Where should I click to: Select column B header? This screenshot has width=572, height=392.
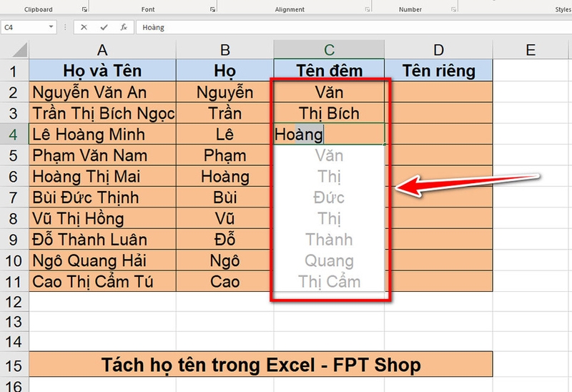point(225,50)
